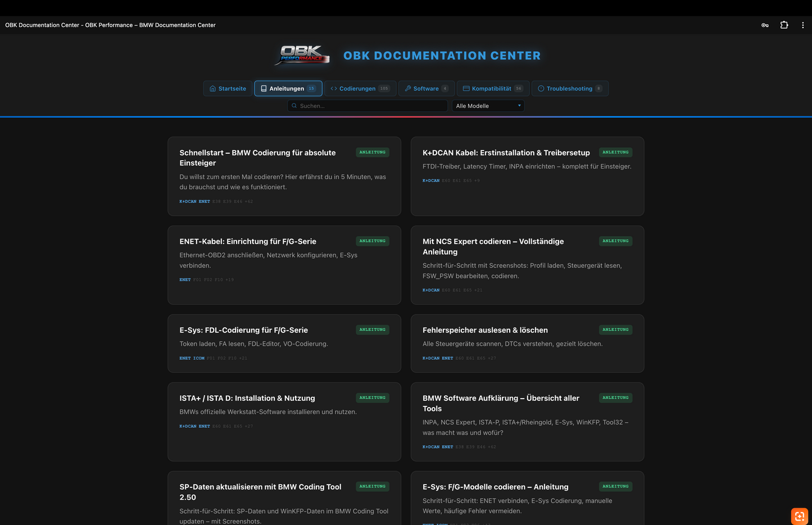Click the magnifier icon in the search box
This screenshot has width=812, height=525.
(x=294, y=106)
